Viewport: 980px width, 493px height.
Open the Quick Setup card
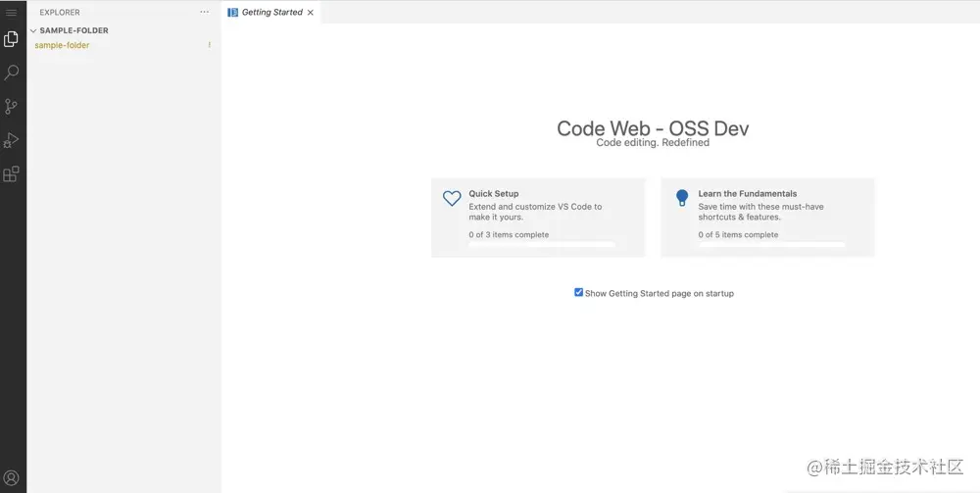(538, 218)
